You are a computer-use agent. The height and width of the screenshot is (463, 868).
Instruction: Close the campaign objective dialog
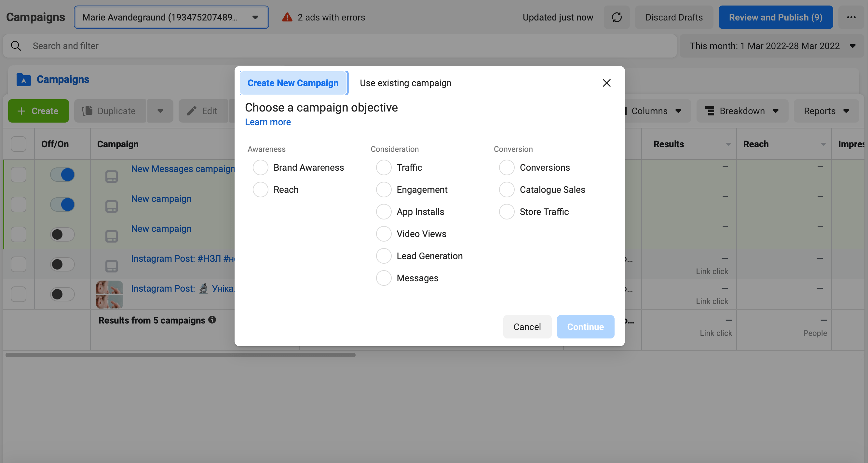coord(606,83)
